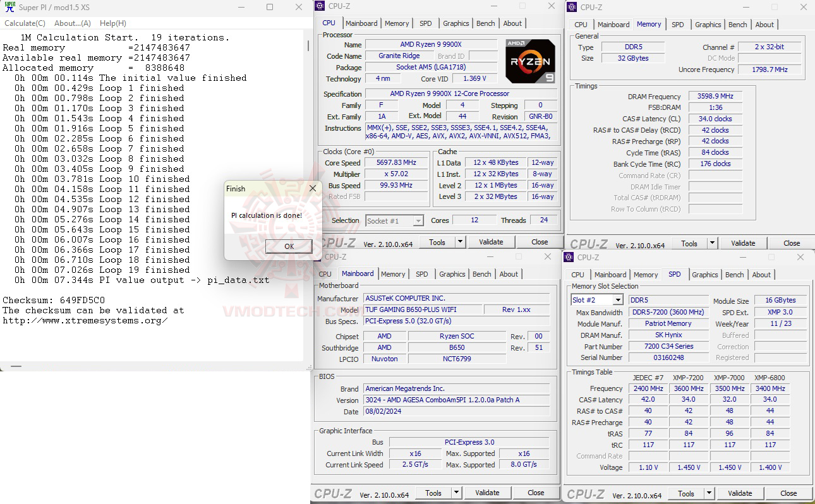Switch to the About tab in CPU-Z

(x=512, y=23)
